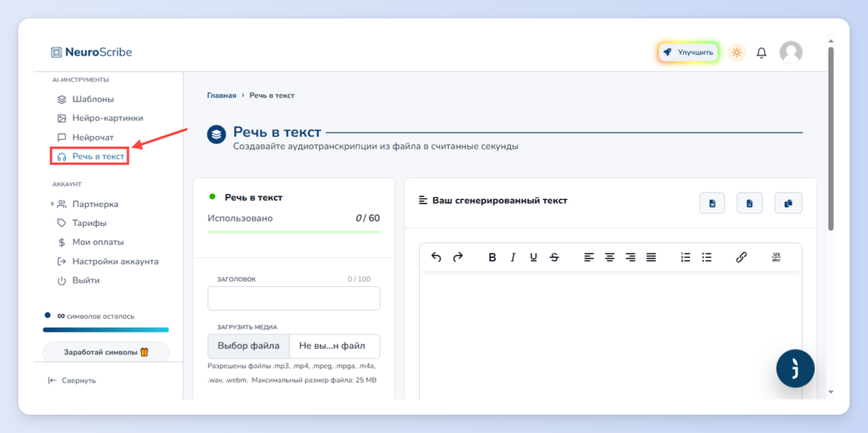Image resolution: width=868 pixels, height=433 pixels.
Task: Click the 123 abc word count icon
Action: tap(776, 257)
